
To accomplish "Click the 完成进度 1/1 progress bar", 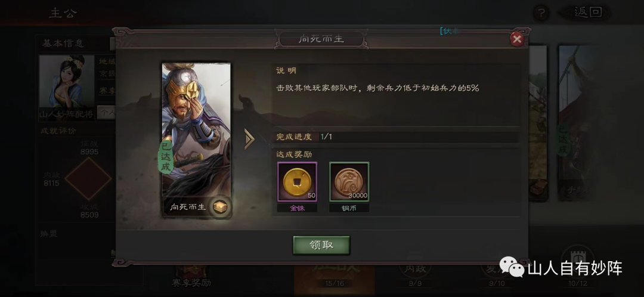I will pos(396,137).
